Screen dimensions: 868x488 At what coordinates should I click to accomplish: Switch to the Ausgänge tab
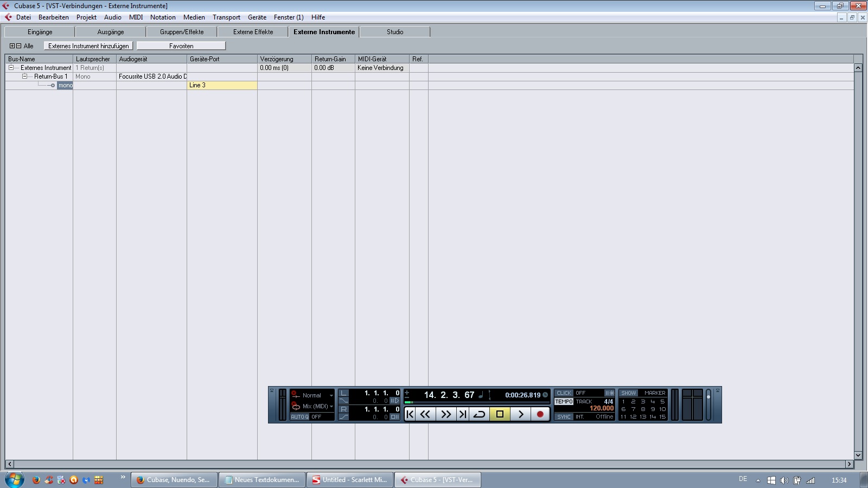(x=111, y=32)
